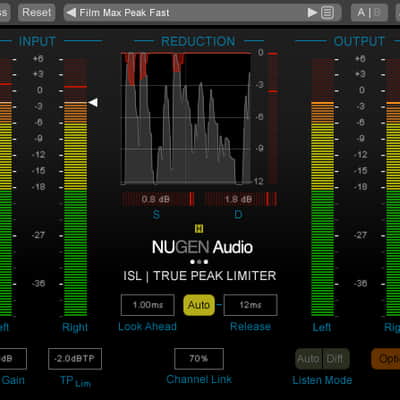Click the small yellow H indicator icon
This screenshot has width=400, height=400.
(199, 228)
